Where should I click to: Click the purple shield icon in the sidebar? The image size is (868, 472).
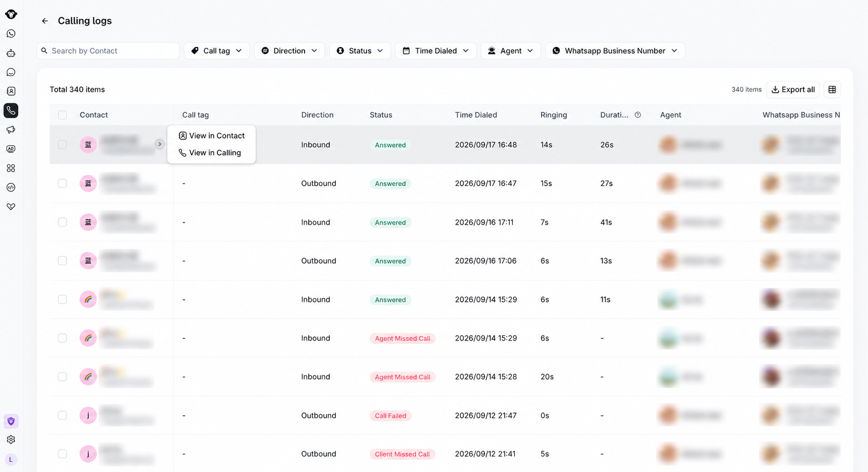point(11,421)
